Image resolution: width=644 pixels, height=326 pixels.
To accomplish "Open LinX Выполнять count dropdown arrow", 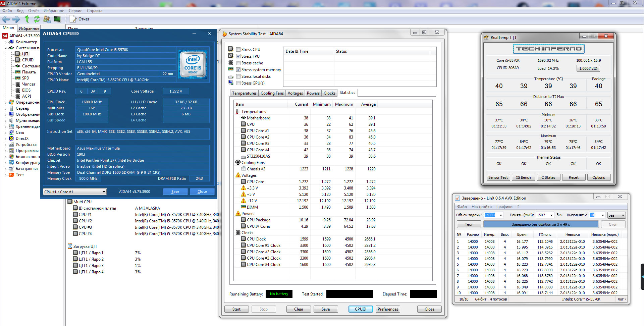I will tap(603, 215).
